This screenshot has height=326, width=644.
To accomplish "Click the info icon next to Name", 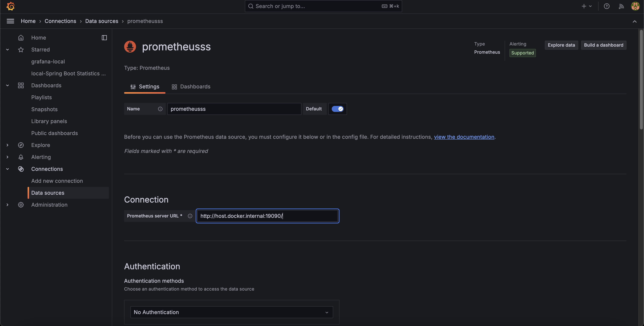I will [x=160, y=109].
